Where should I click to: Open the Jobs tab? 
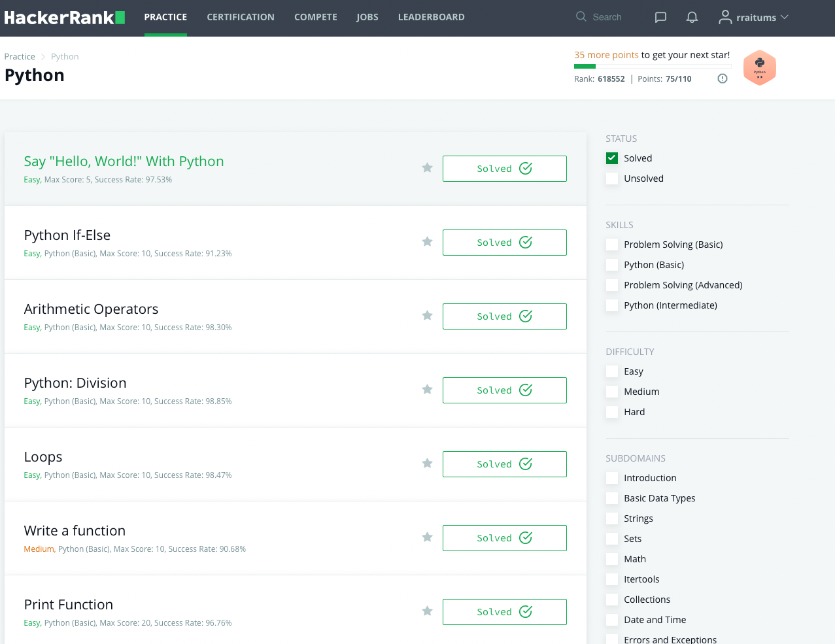pyautogui.click(x=367, y=18)
